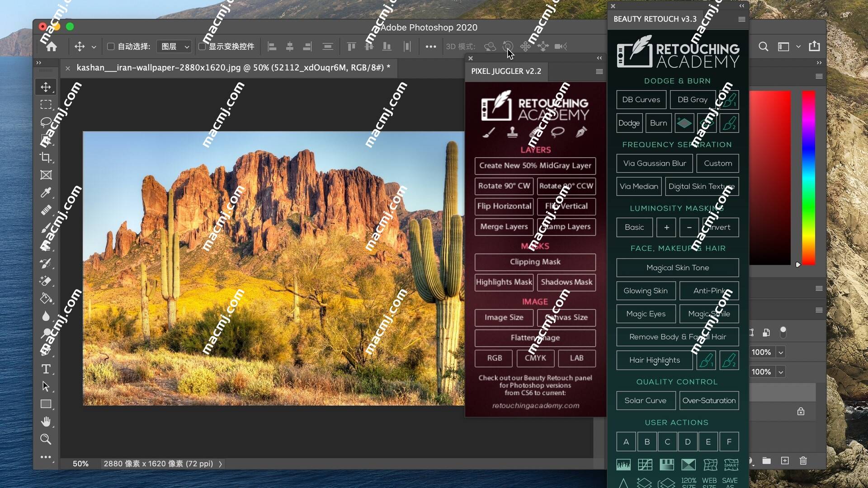Expand status bar info chevron
This screenshot has height=488, width=868.
[221, 464]
